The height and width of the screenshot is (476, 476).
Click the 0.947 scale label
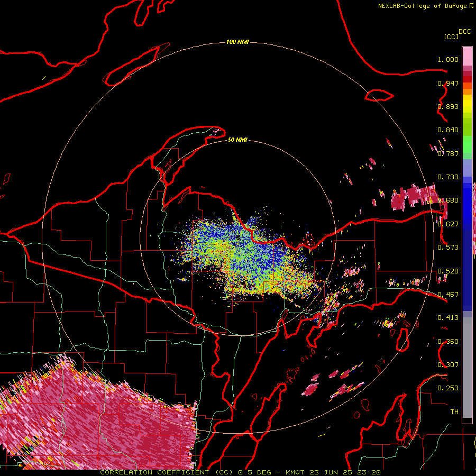[x=448, y=83]
